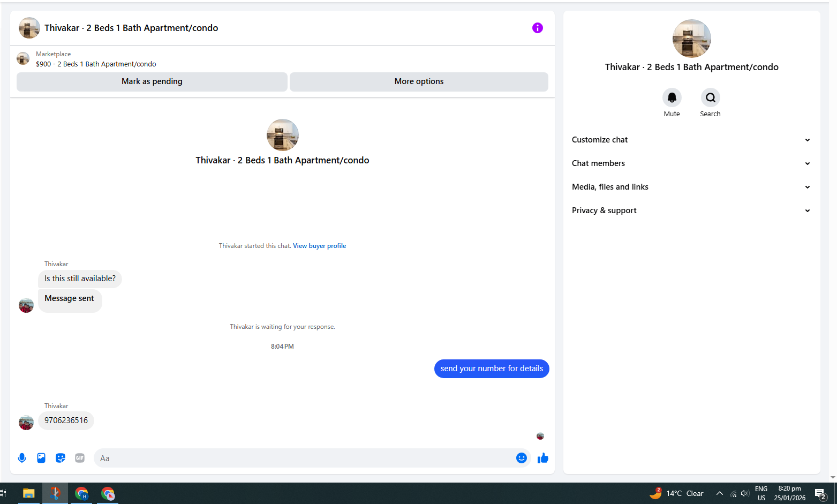The height and width of the screenshot is (504, 837).
Task: Open network settings tray icon
Action: tap(733, 493)
